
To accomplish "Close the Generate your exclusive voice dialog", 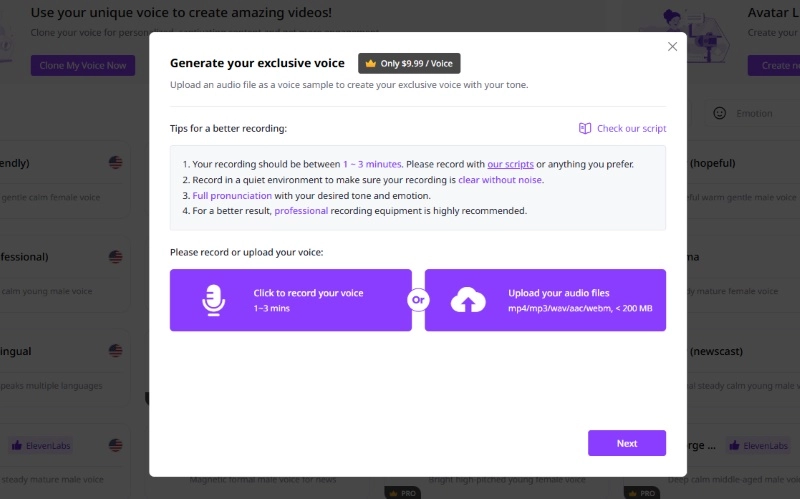I will click(x=672, y=46).
